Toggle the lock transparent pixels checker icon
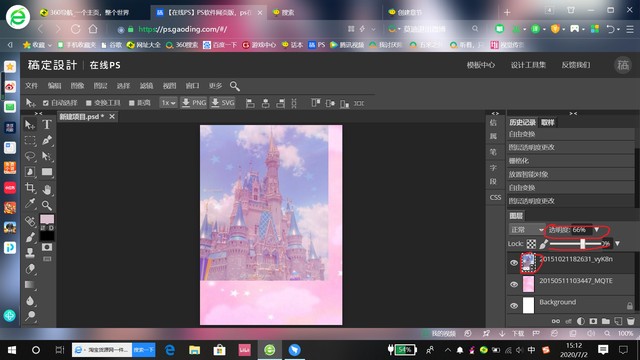Image resolution: width=640 pixels, height=360 pixels. tap(531, 244)
